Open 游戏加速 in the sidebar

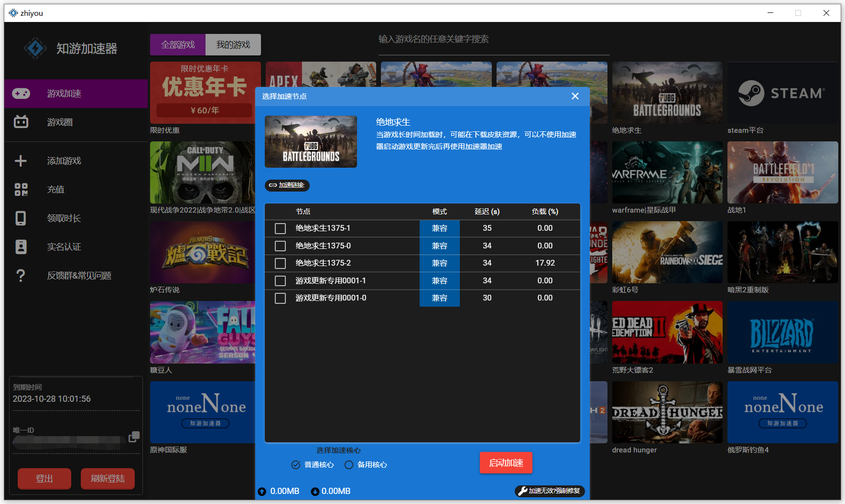[76, 94]
